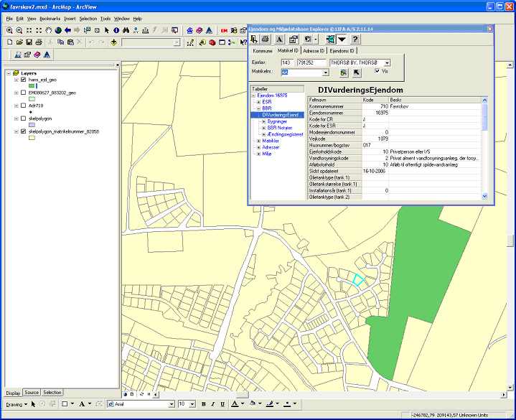The height and width of the screenshot is (420, 516).
Task: Activate the Pan hand tool
Action: [x=48, y=30]
